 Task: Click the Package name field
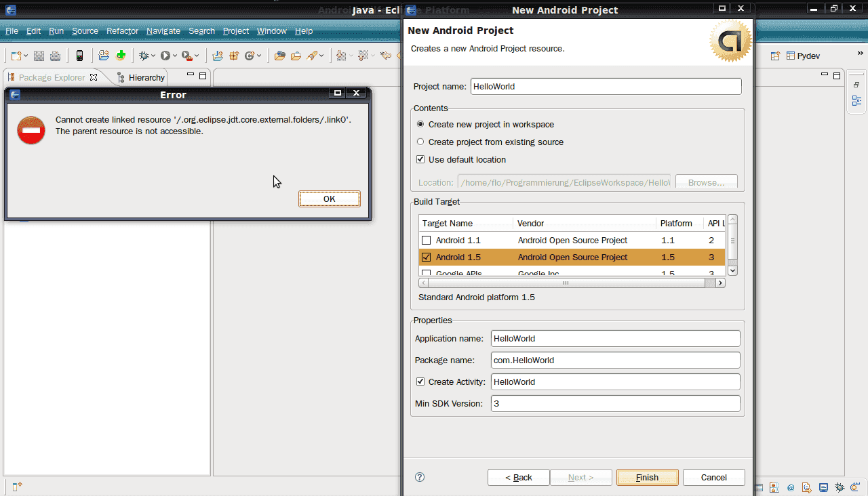coord(615,360)
